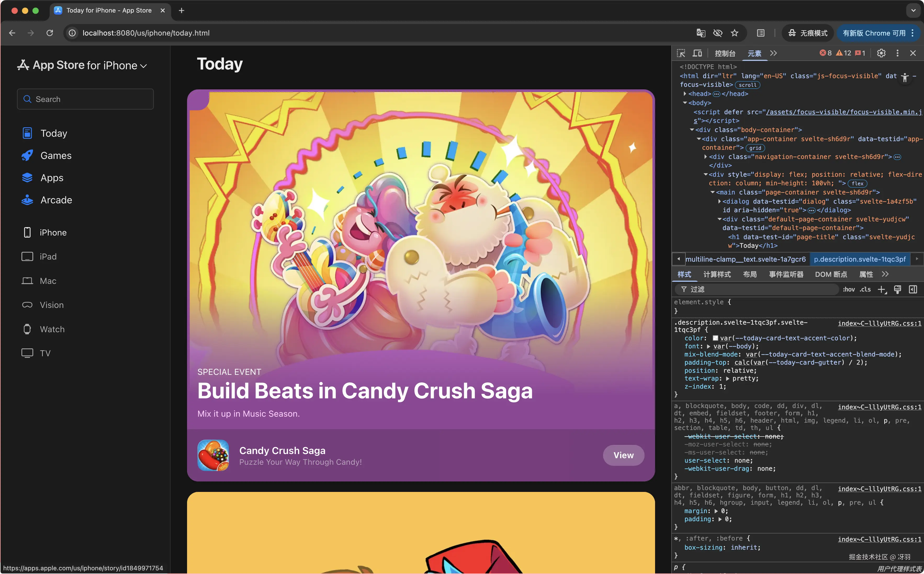The image size is (924, 574).
Task: Click the Arcade joystick icon in sidebar
Action: click(x=27, y=200)
